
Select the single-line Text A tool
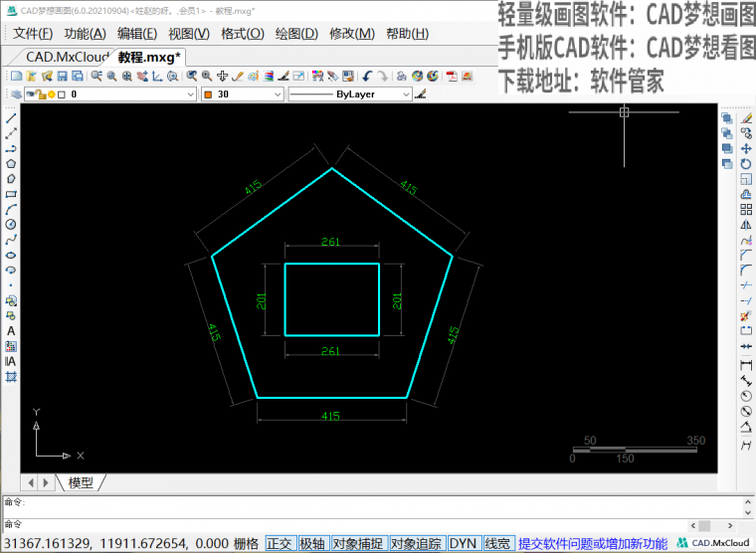11,331
